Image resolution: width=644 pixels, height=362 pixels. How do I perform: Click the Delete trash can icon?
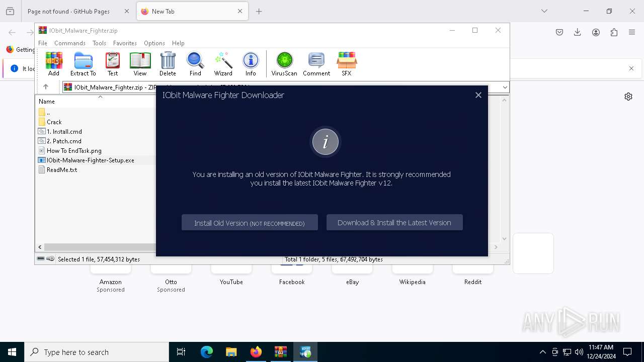[x=168, y=64]
